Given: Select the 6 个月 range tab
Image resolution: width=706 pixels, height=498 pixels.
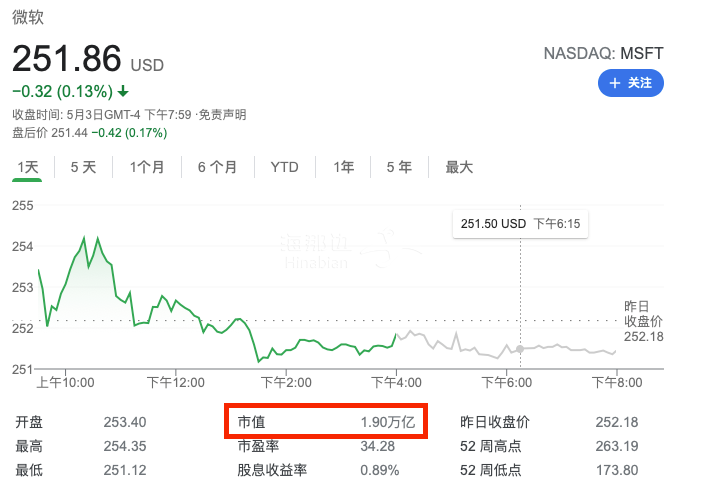Looking at the screenshot, I should (217, 167).
